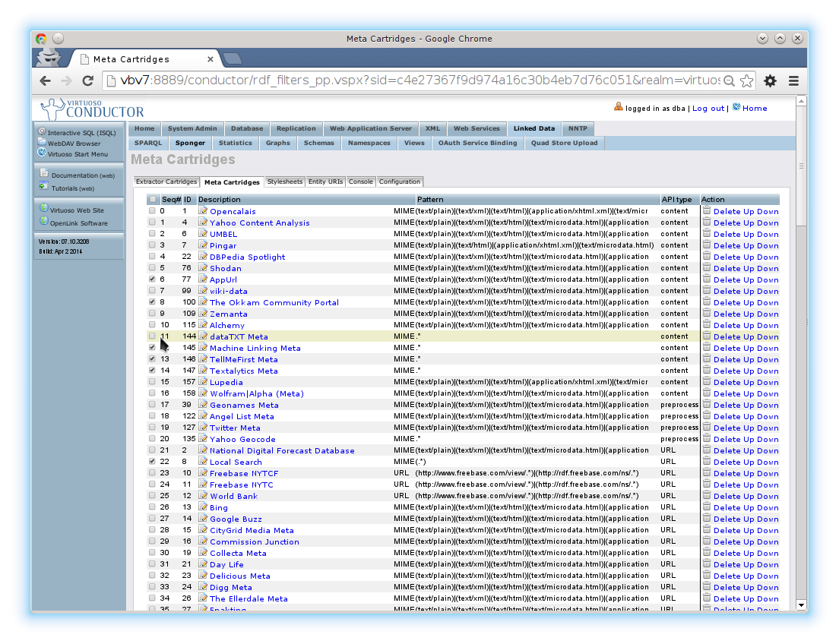Screen dimensions: 839x644
Task: Click the edit icon beside Opencalais
Action: click(x=203, y=211)
